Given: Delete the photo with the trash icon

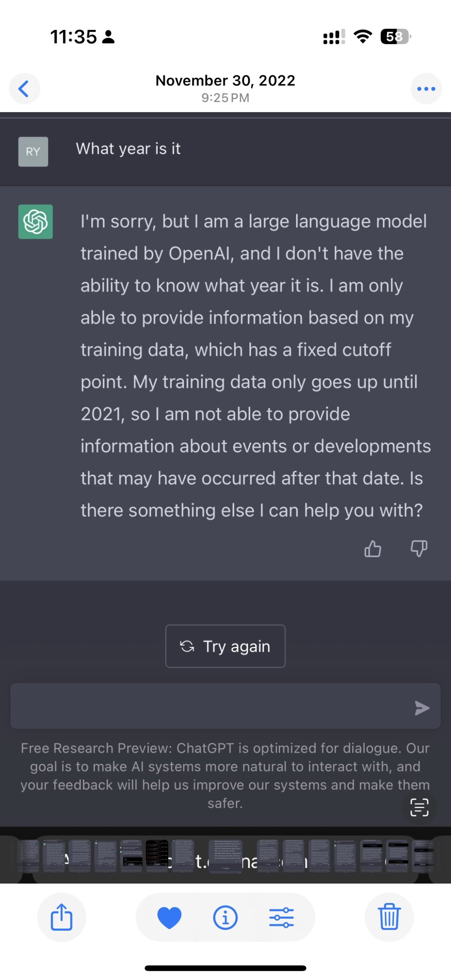Looking at the screenshot, I should pyautogui.click(x=389, y=916).
